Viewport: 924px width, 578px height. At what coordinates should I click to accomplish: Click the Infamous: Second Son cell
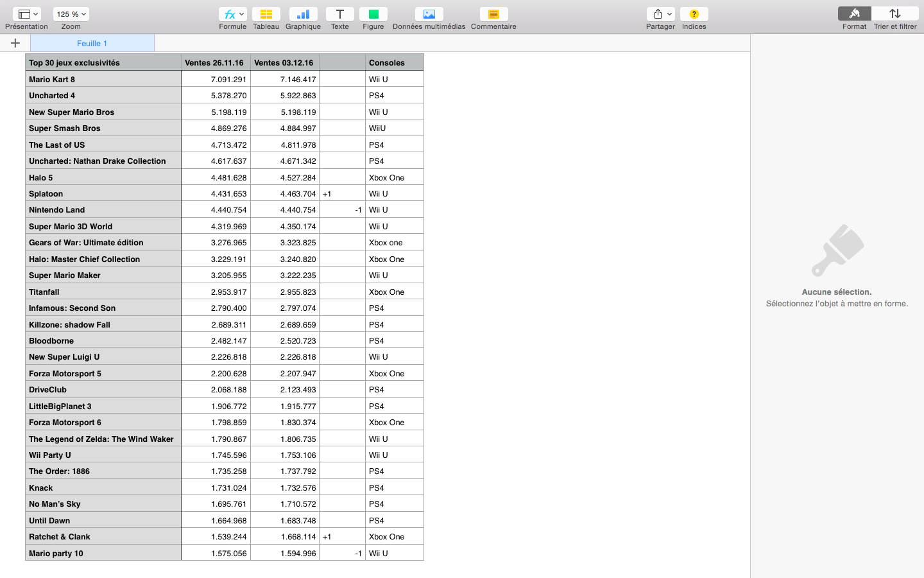(x=103, y=308)
